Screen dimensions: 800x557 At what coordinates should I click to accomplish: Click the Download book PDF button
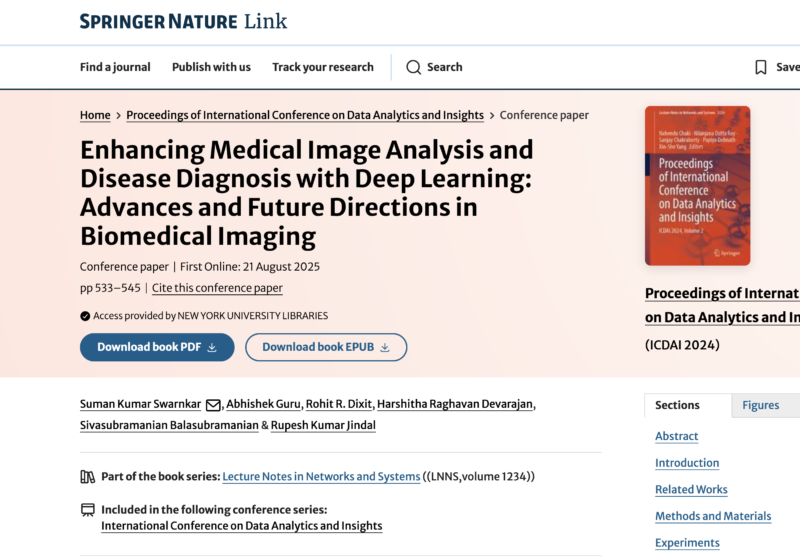click(x=157, y=347)
